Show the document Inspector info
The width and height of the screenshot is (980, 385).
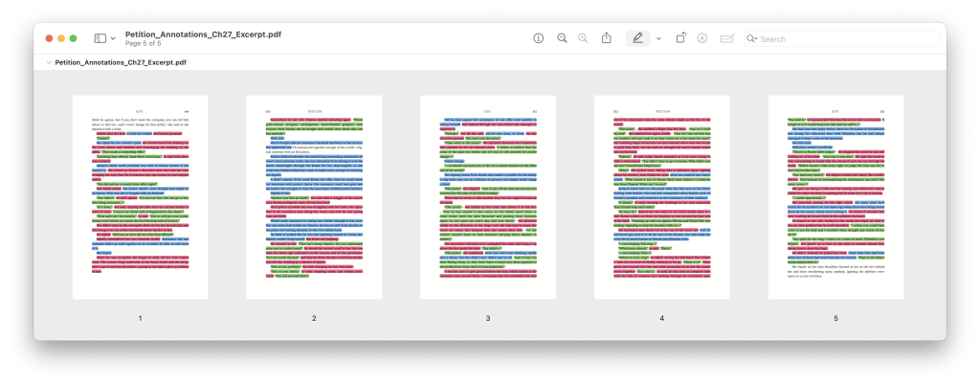click(x=538, y=38)
